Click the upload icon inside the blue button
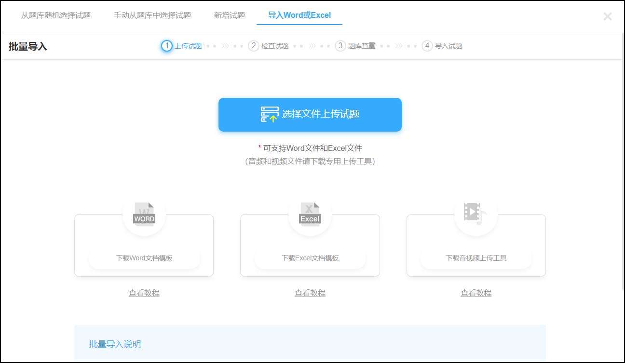626x364 pixels. tap(269, 114)
